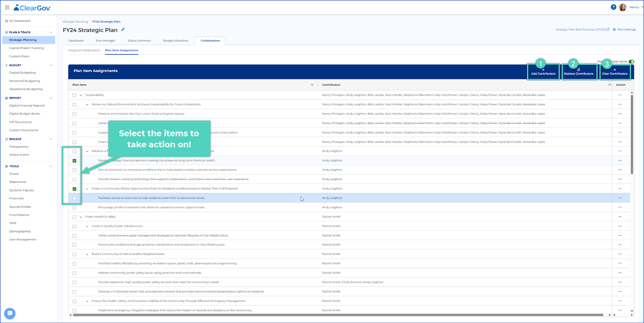Viewport: 644px width, 323px height.
Task: Check the Sustainability row checkbox
Action: click(x=74, y=95)
